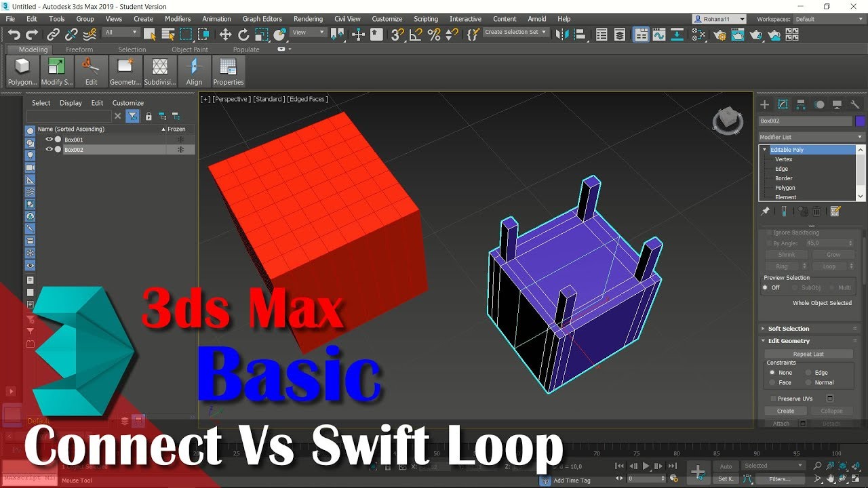868x488 pixels.
Task: Select the Unlink Selection tool
Action: pos(71,35)
